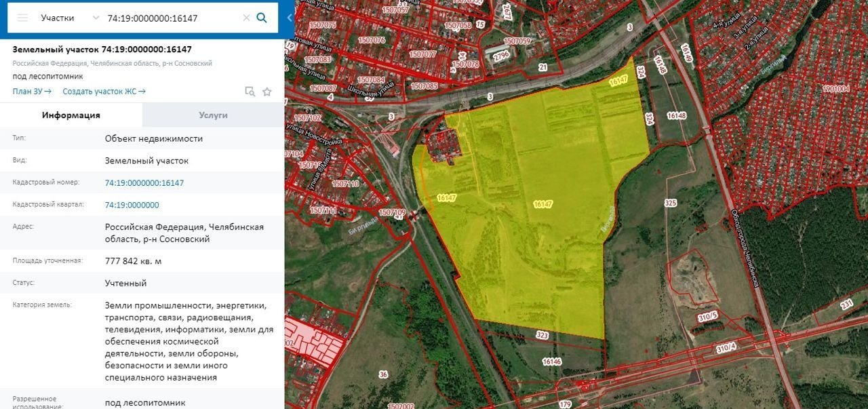Select parcel 310/5 on the map
Screen dimensions: 868x409
[708, 317]
